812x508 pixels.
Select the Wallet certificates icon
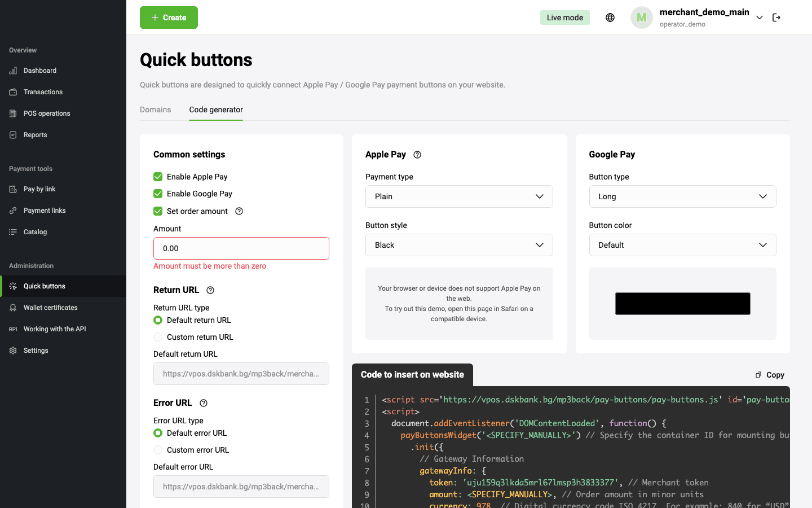point(12,307)
